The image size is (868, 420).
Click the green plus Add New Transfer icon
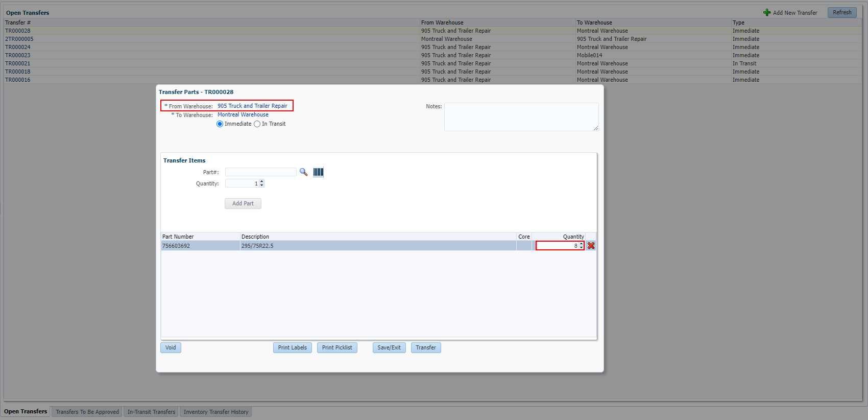pos(767,13)
